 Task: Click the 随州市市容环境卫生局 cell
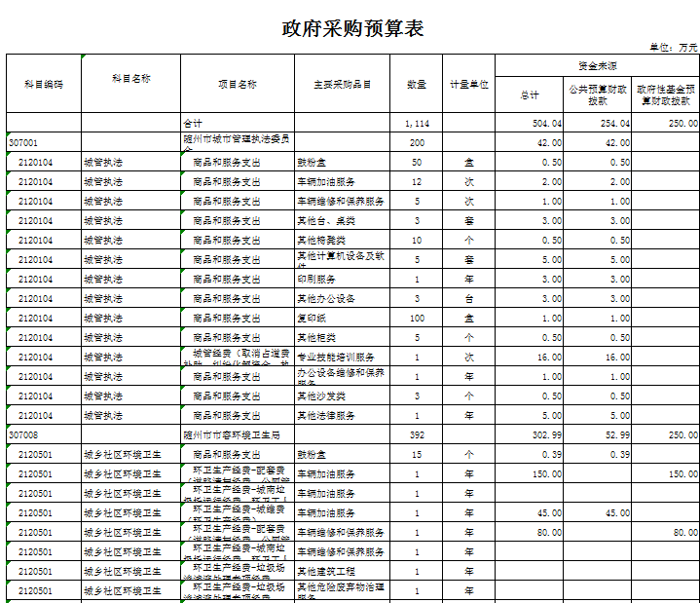click(237, 434)
